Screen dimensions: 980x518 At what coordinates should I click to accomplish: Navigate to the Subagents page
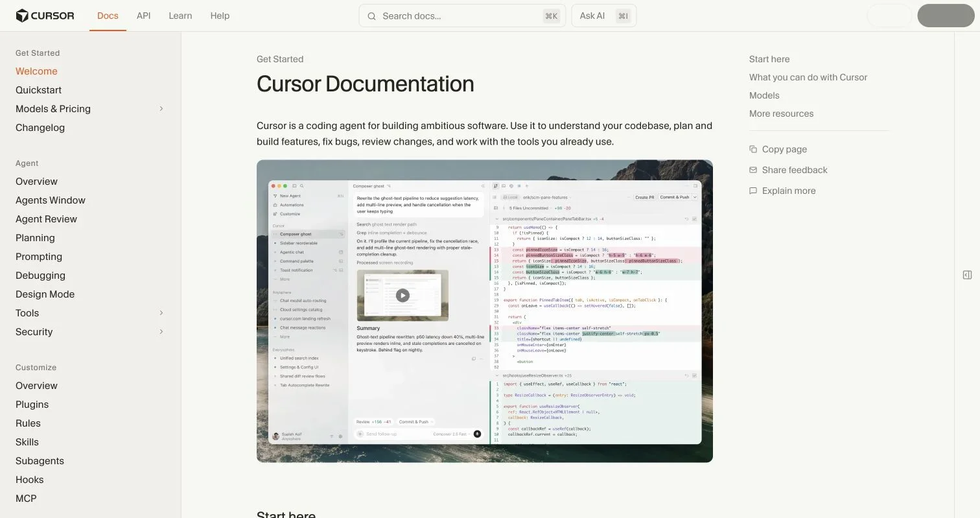coord(40,461)
